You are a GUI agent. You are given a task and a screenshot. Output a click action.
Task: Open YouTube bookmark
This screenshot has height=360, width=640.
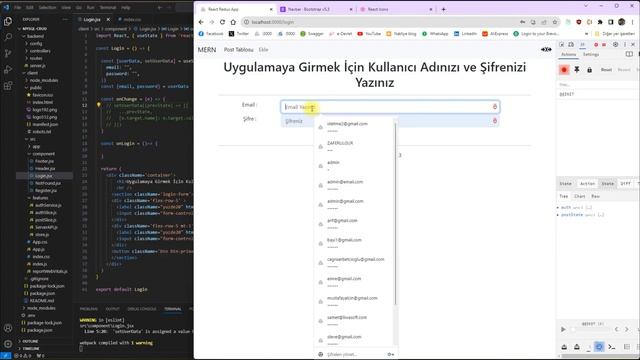[x=369, y=34]
